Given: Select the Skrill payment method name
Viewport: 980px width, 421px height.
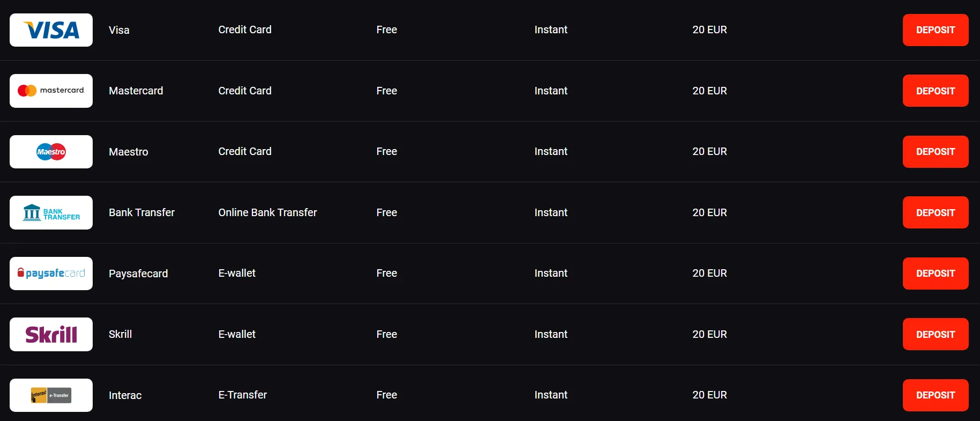Looking at the screenshot, I should pyautogui.click(x=120, y=334).
